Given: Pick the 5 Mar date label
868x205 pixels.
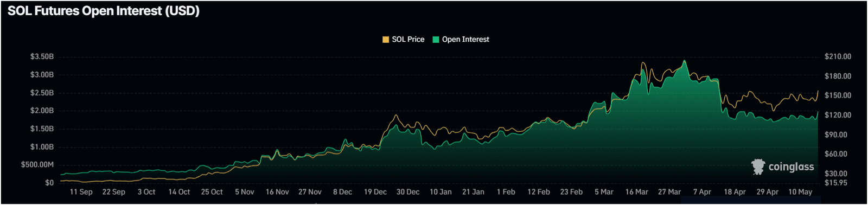Looking at the screenshot, I should [x=604, y=192].
